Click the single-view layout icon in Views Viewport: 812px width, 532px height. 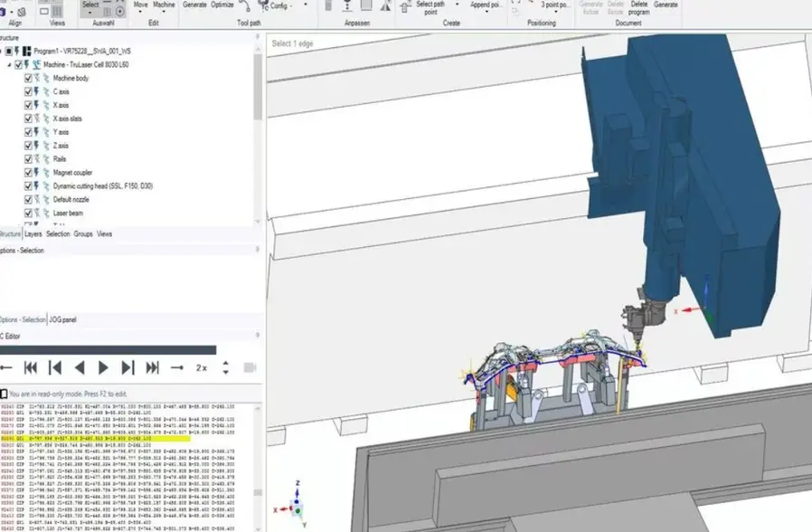tap(44, 11)
